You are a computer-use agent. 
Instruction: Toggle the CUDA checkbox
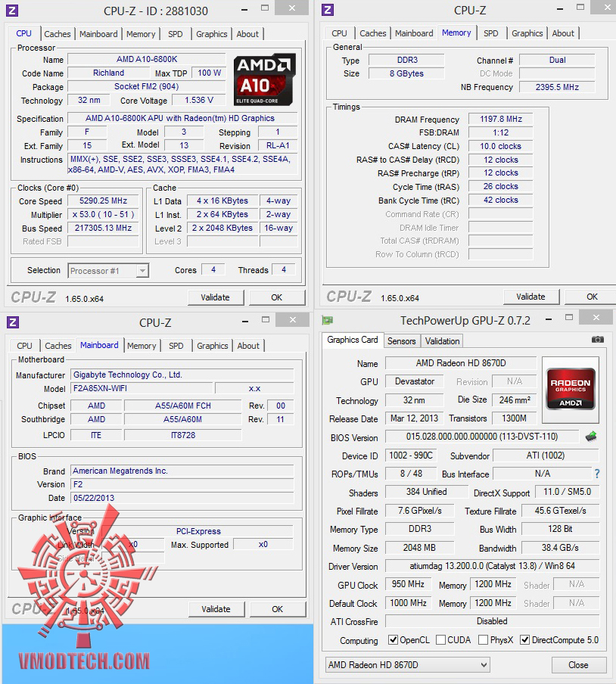(440, 640)
